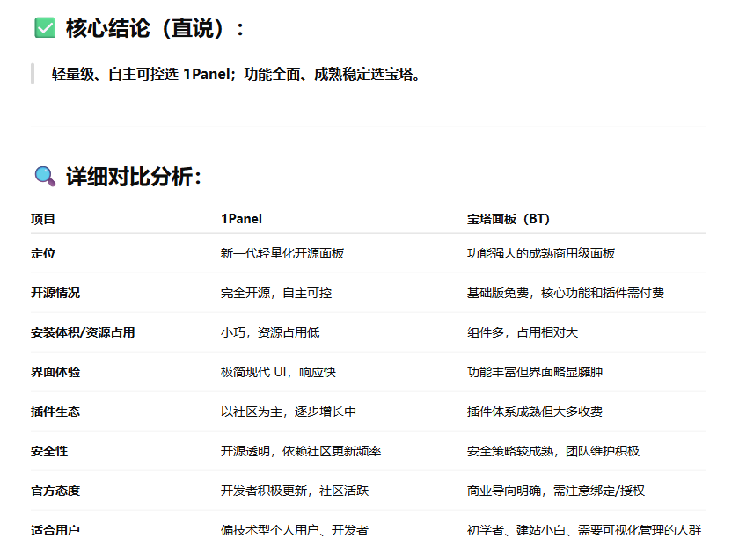Click the row label 安装体积/资源占用
This screenshot has height=560, width=739.
(x=83, y=332)
